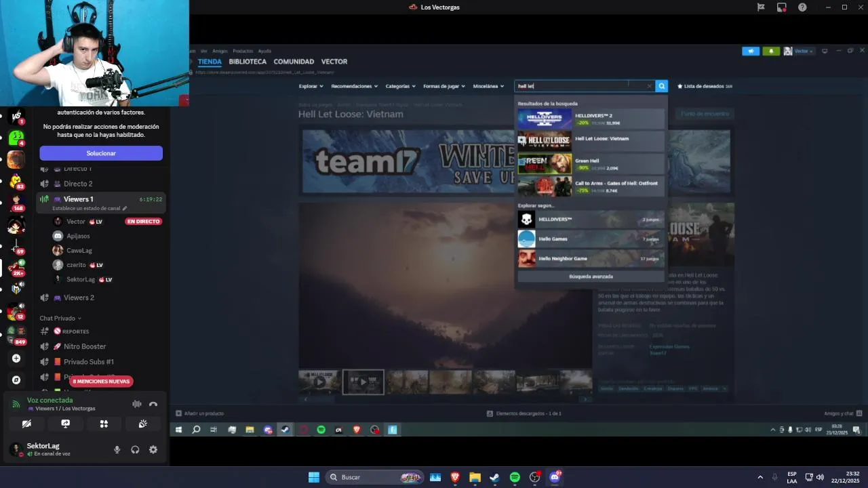The image size is (868, 488).
Task: Open Spotify from Windows 11 taskbar
Action: 515,477
